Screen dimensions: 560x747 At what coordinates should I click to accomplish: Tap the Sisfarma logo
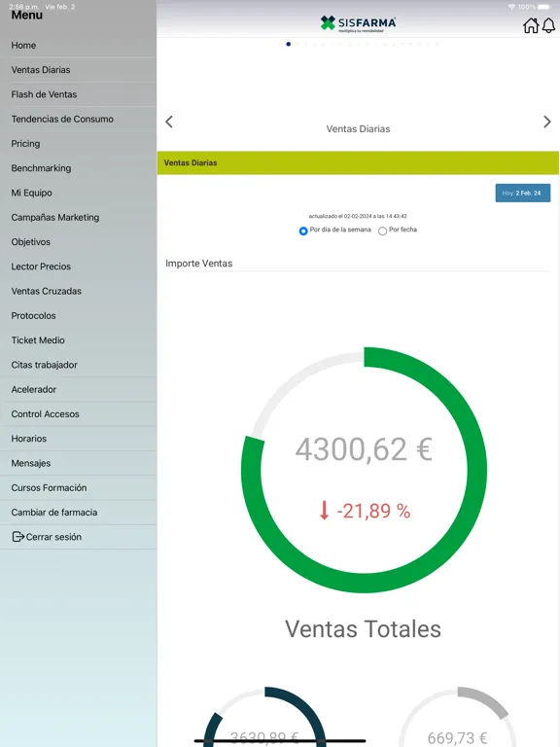pos(358,23)
